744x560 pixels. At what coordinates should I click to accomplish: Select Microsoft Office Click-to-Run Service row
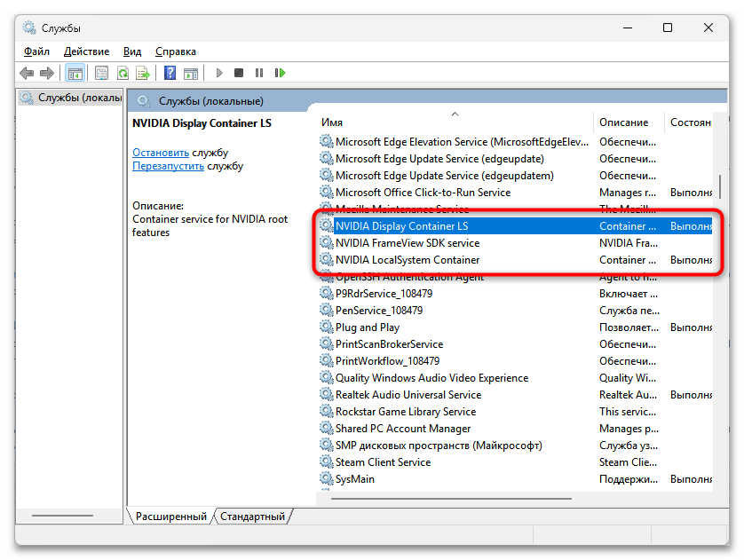tap(515, 193)
